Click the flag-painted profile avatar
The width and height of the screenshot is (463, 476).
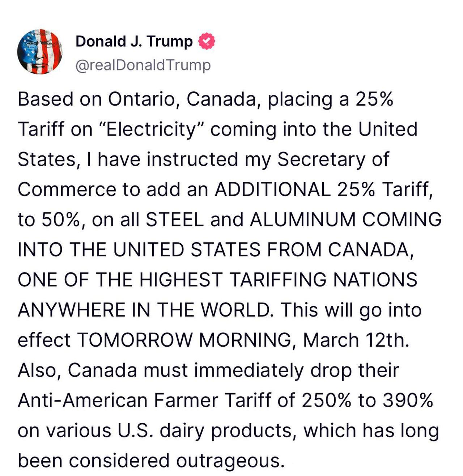(40, 52)
